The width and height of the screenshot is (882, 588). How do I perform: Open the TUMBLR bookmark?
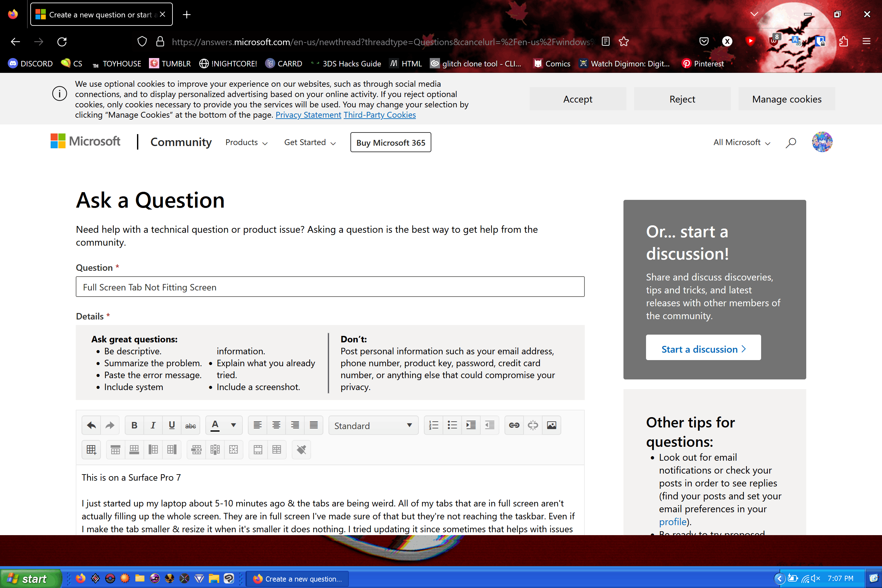coord(170,64)
